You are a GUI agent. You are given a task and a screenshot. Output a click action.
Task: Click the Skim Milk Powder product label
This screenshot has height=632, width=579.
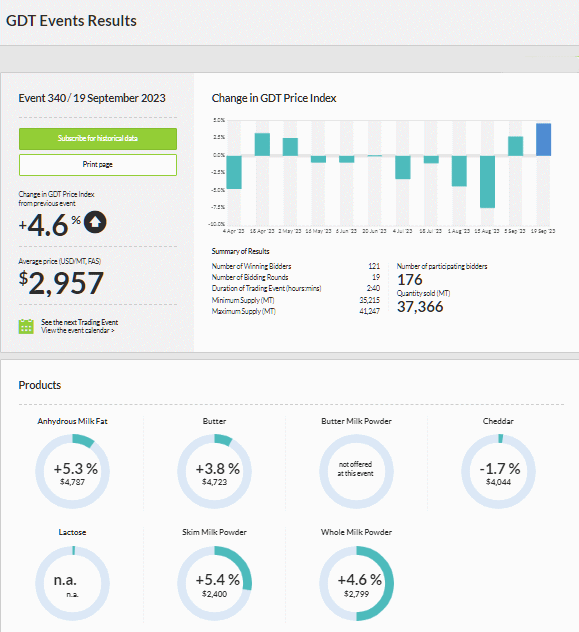pyautogui.click(x=214, y=532)
